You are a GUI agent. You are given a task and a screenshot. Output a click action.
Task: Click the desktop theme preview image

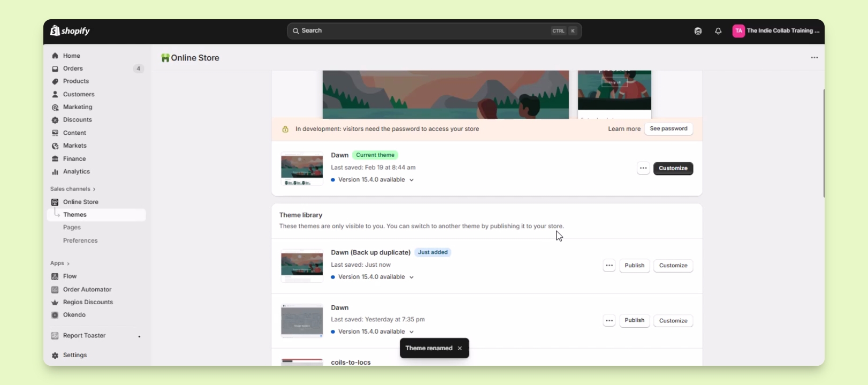[446, 95]
